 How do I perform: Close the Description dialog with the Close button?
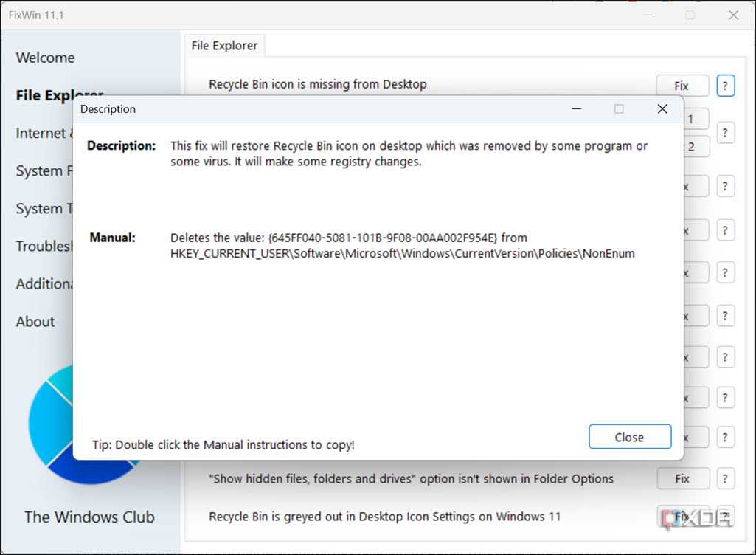pyautogui.click(x=630, y=437)
